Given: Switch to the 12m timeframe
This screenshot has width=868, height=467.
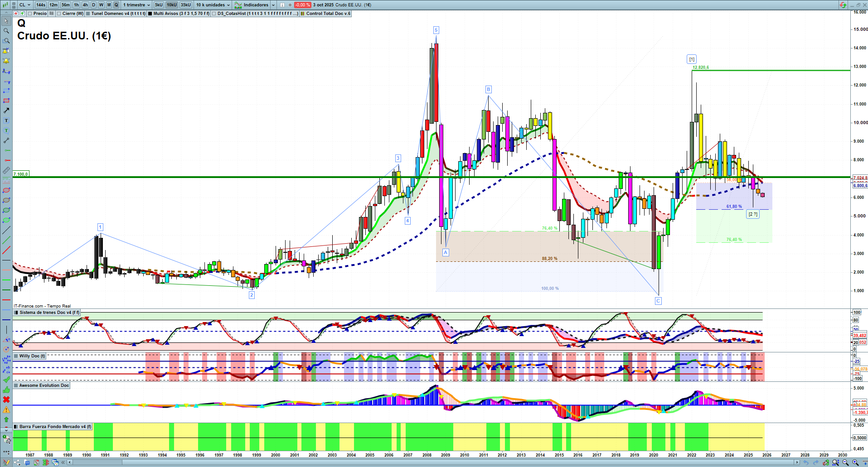Looking at the screenshot, I should click(x=53, y=5).
